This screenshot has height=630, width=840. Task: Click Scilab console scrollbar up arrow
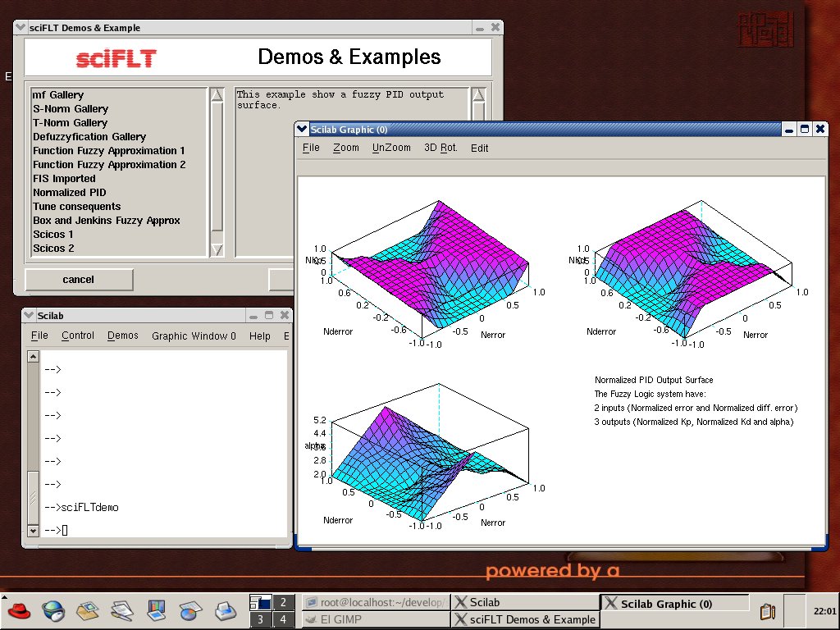(33, 356)
